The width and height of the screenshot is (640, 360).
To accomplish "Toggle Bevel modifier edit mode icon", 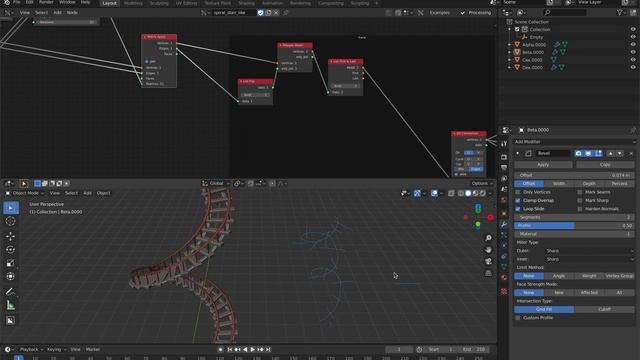I will click(598, 153).
